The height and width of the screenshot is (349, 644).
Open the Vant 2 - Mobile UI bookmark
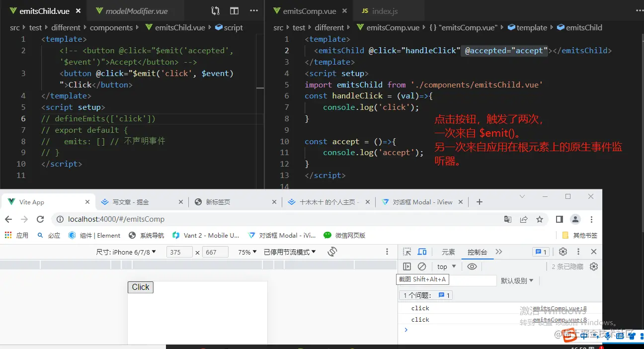coord(206,235)
